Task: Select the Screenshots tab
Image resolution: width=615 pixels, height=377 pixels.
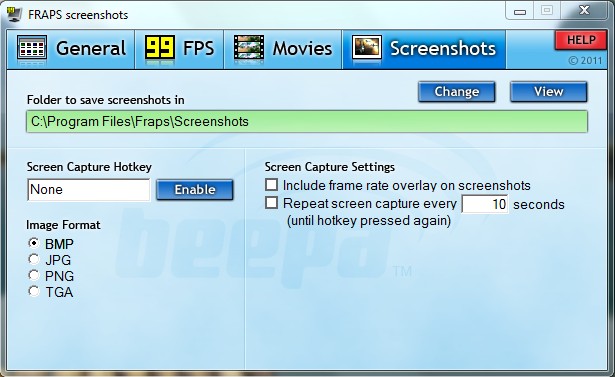Action: pyautogui.click(x=424, y=49)
